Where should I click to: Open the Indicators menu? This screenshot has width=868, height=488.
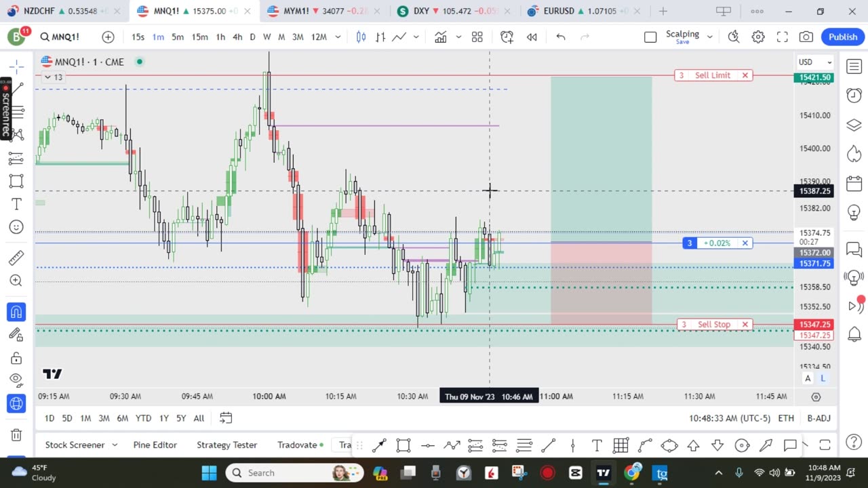coord(441,37)
